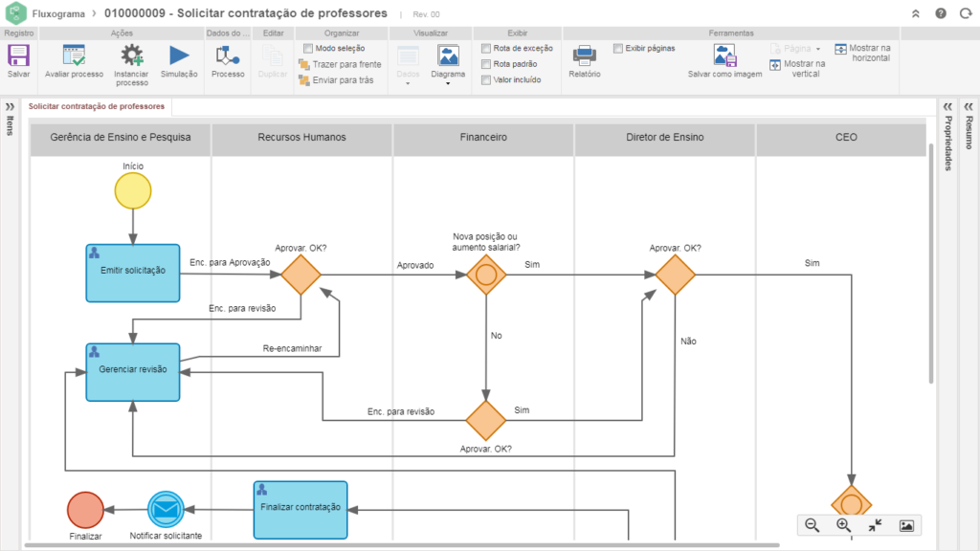Click the Instanciar processo gear icon

(131, 56)
